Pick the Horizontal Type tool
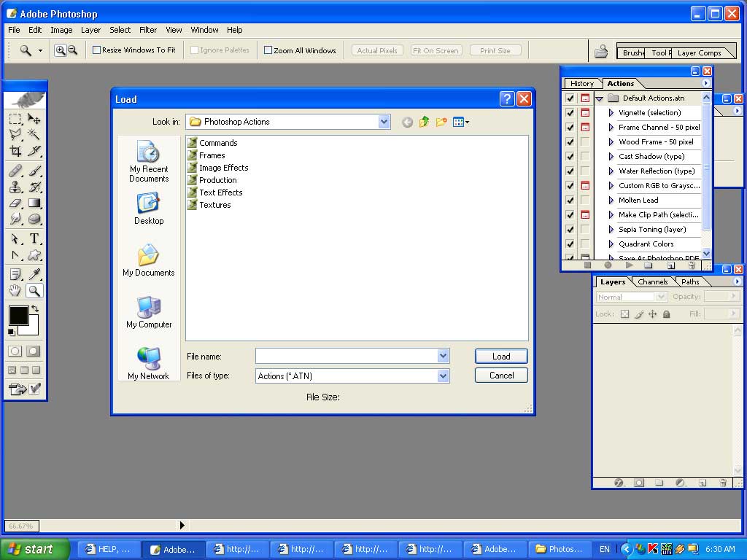The image size is (747, 560). (x=34, y=238)
